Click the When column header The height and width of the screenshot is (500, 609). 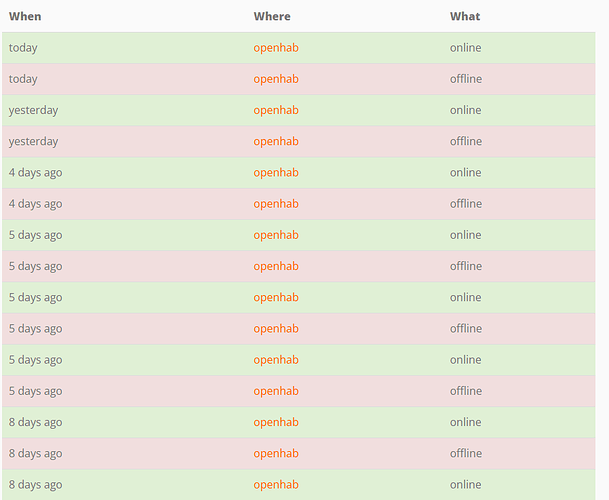point(25,16)
